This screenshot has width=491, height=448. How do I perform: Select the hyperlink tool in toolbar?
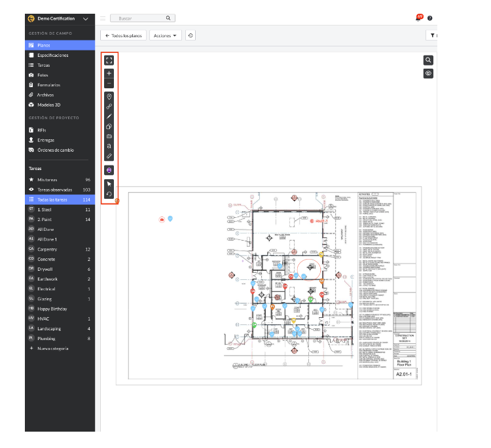tap(109, 106)
